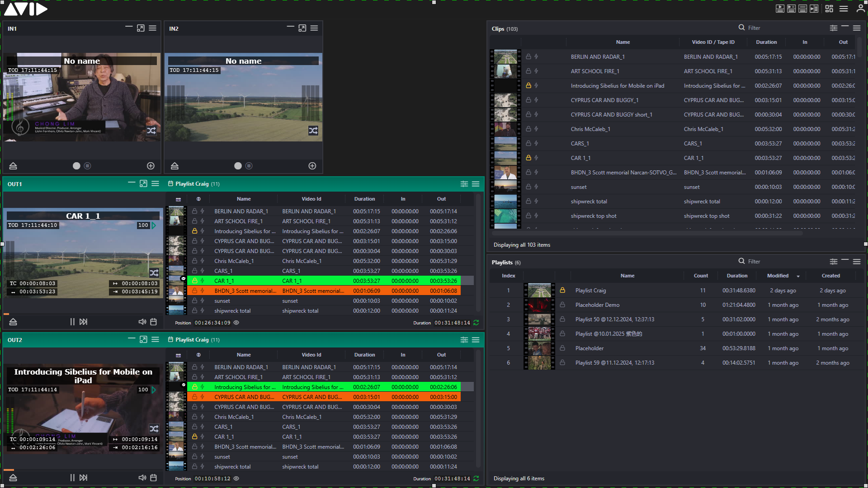868x488 pixels.
Task: Open the Playlists panel hamburger menu
Action: [x=857, y=262]
